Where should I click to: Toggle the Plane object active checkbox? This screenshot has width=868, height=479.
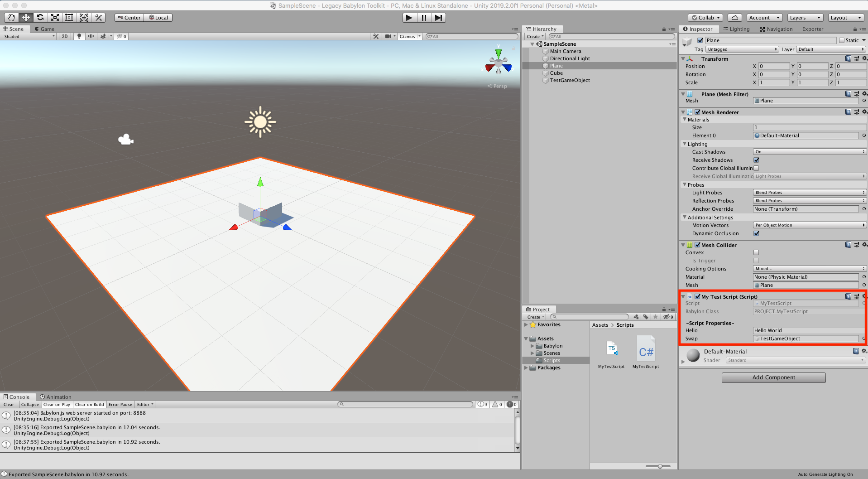coord(700,40)
